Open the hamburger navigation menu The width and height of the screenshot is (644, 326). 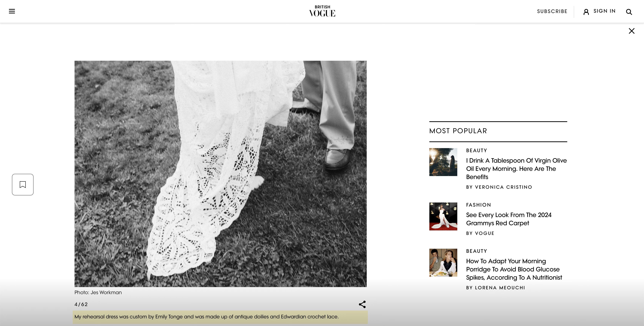tap(12, 11)
